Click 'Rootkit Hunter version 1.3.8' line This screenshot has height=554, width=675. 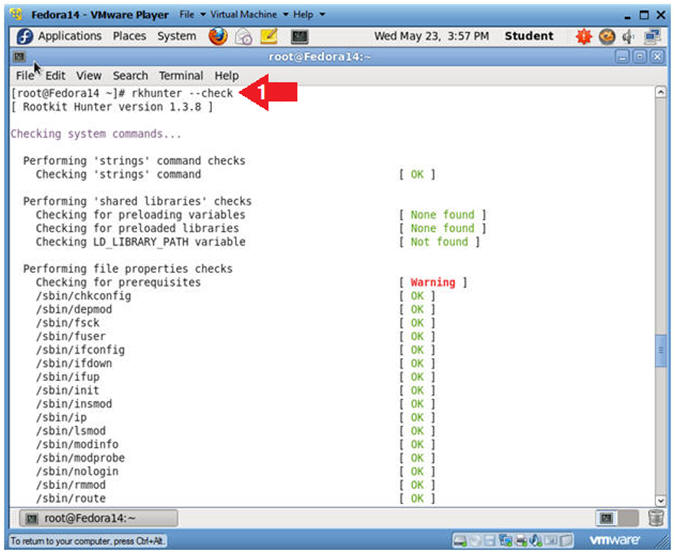pyautogui.click(x=112, y=107)
